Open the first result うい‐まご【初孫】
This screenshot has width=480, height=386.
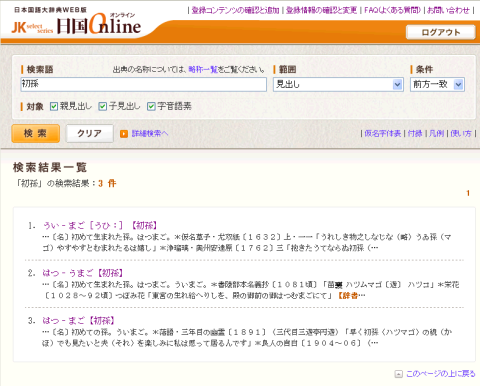[x=100, y=226]
